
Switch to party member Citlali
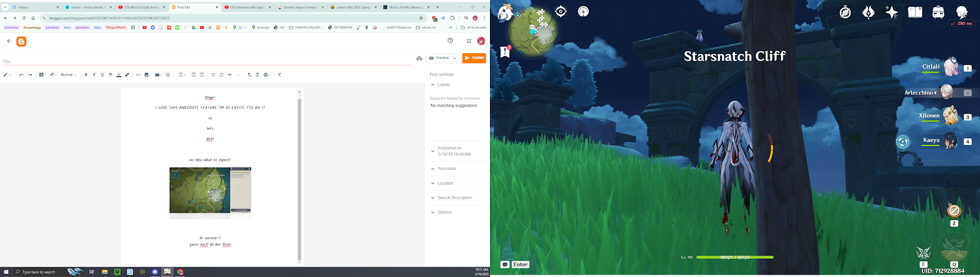[x=947, y=67]
